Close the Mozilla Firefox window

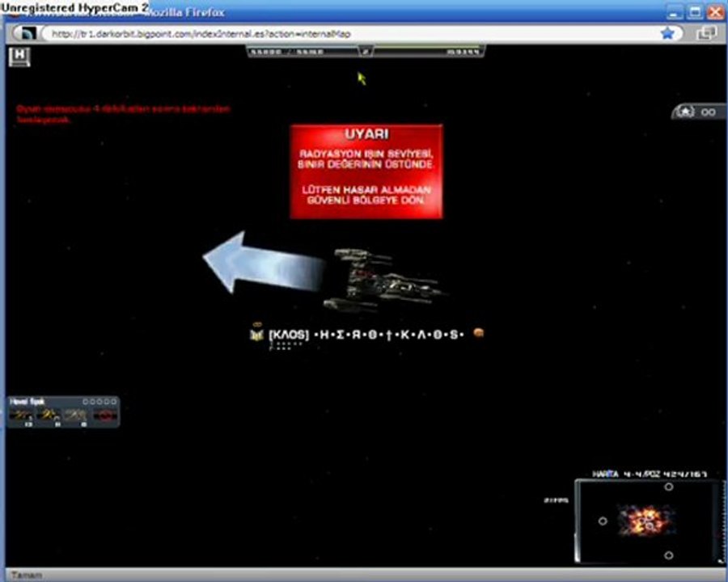[x=716, y=13]
